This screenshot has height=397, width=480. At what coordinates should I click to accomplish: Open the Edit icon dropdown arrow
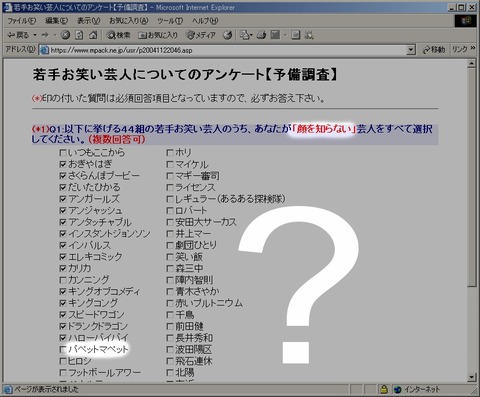point(285,35)
